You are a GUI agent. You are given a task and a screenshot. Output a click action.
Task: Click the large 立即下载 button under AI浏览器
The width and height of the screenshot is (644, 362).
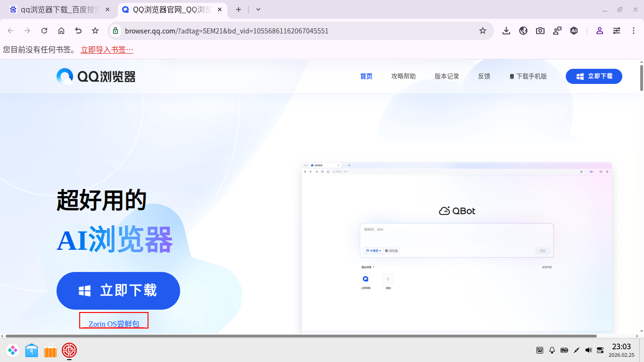point(118,291)
